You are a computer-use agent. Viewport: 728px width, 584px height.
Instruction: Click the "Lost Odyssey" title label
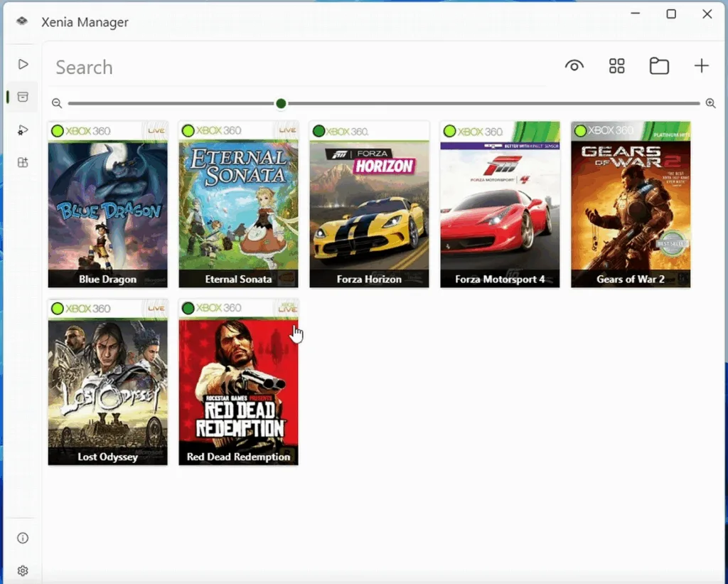point(108,457)
